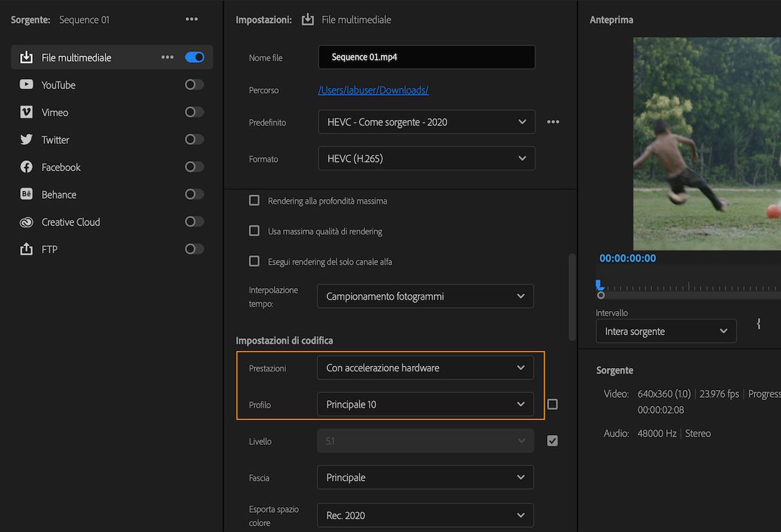Image resolution: width=781 pixels, height=532 pixels.
Task: Click the FTP upload icon
Action: pos(26,249)
